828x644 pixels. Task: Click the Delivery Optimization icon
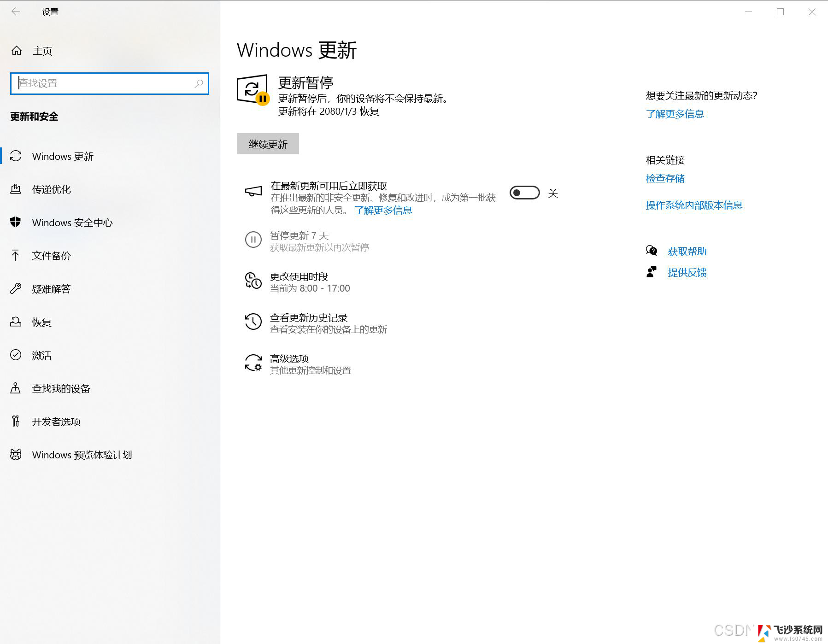(x=16, y=189)
